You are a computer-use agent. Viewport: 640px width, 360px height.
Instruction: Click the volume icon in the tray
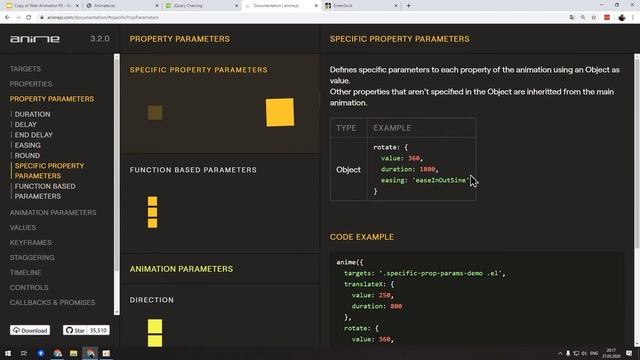(584, 353)
